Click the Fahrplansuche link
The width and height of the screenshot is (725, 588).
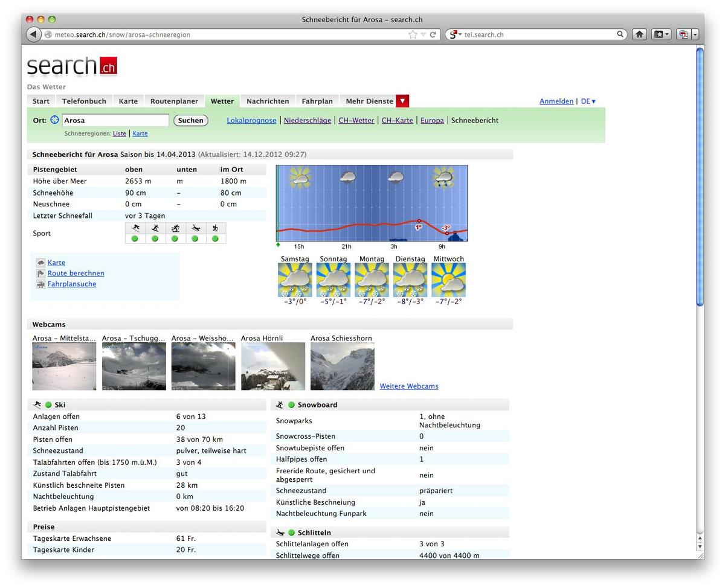[x=72, y=284]
